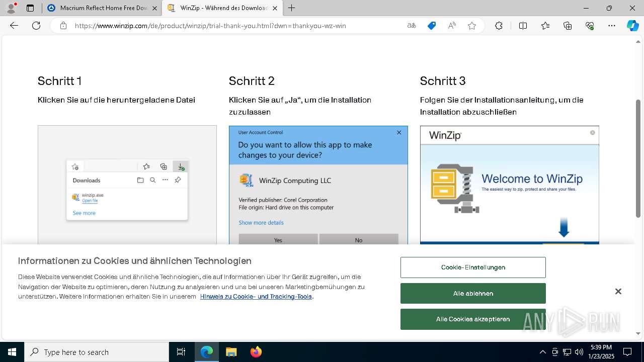Click the Schritt 3 Welcome to WinZip image
Viewport: 644px width, 362px height.
point(510,185)
